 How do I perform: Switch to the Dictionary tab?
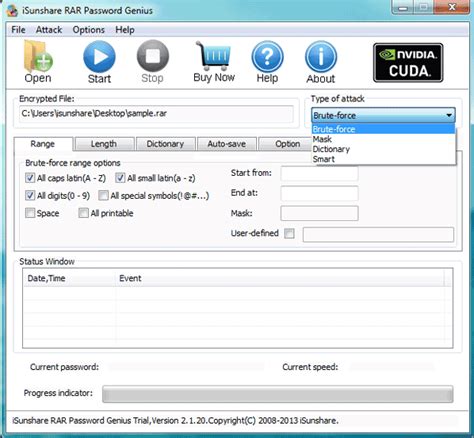point(165,144)
